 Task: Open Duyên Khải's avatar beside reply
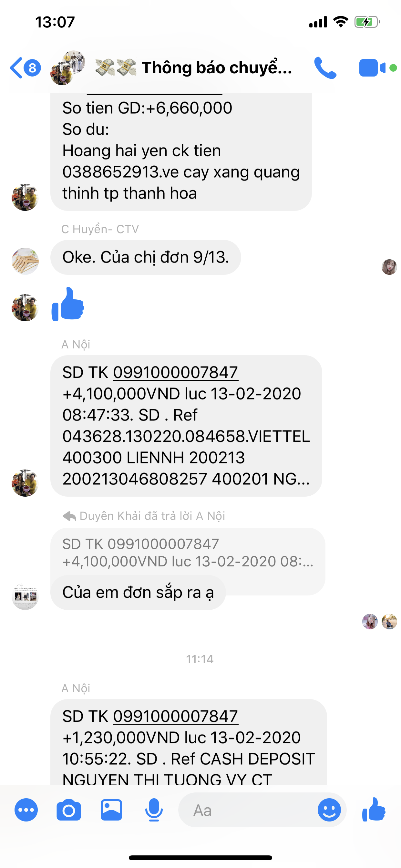pos(25,596)
